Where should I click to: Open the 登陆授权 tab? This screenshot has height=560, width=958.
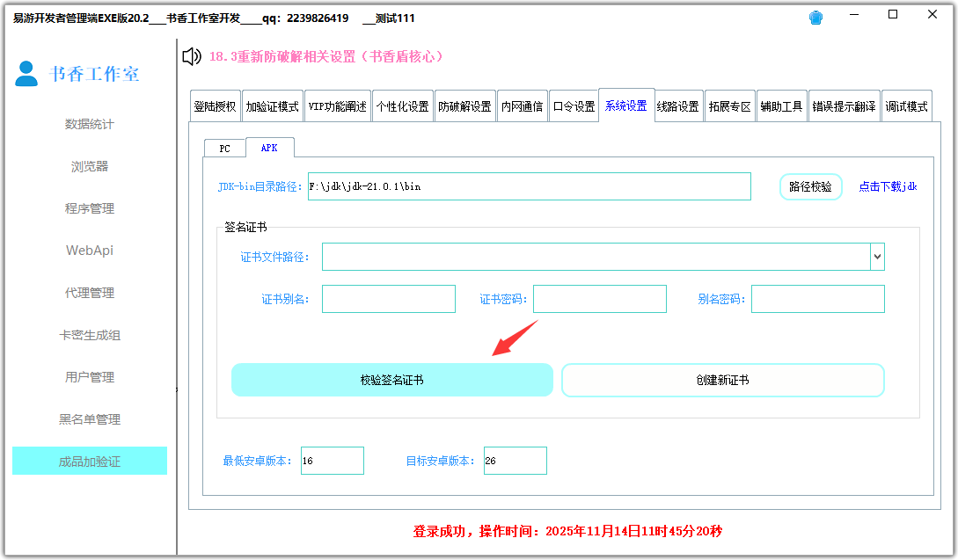coord(216,105)
